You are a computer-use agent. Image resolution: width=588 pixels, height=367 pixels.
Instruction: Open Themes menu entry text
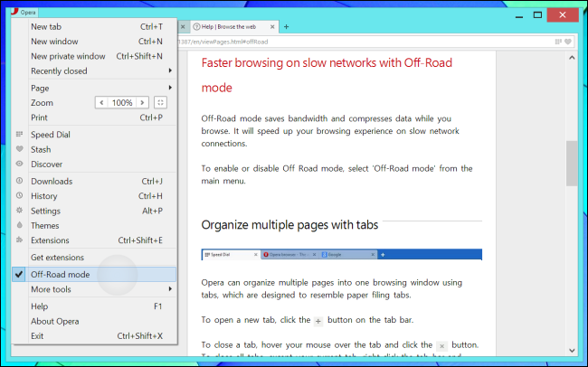click(44, 225)
